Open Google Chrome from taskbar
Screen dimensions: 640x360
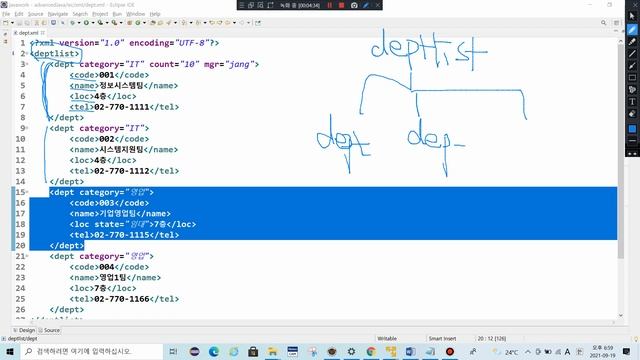click(x=371, y=351)
